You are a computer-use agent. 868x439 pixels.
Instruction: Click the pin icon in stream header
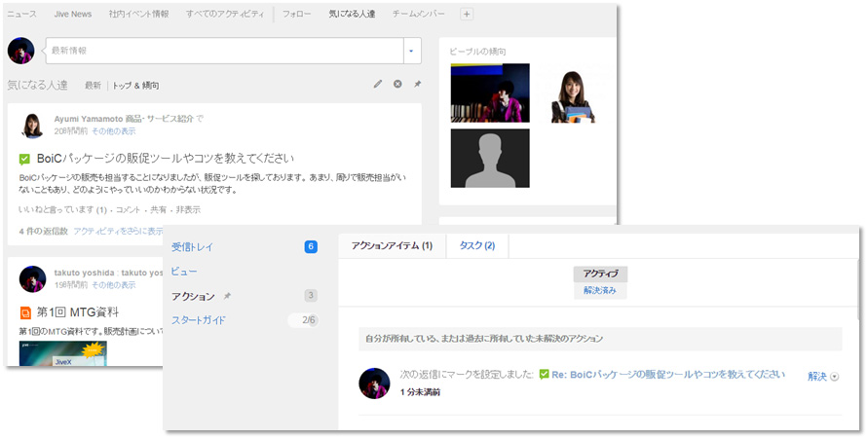(x=417, y=85)
